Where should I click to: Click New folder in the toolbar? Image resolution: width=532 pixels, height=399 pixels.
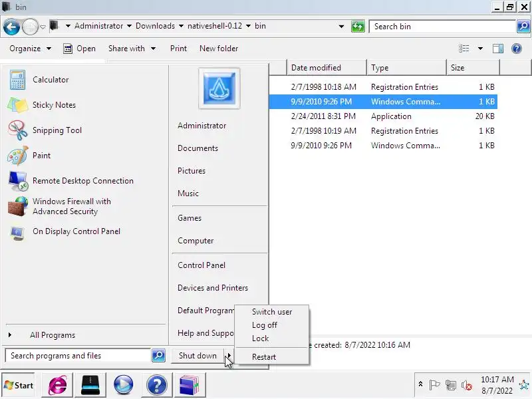(x=219, y=49)
